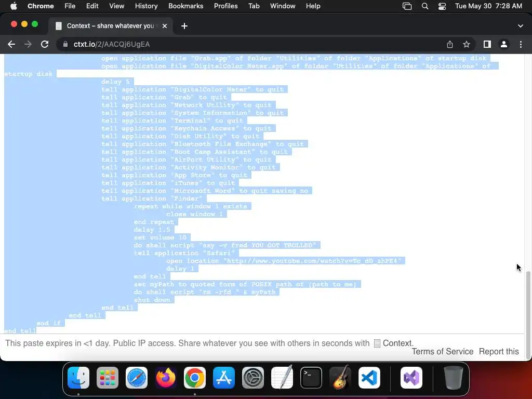Open Control Center from the menu bar

click(x=442, y=6)
